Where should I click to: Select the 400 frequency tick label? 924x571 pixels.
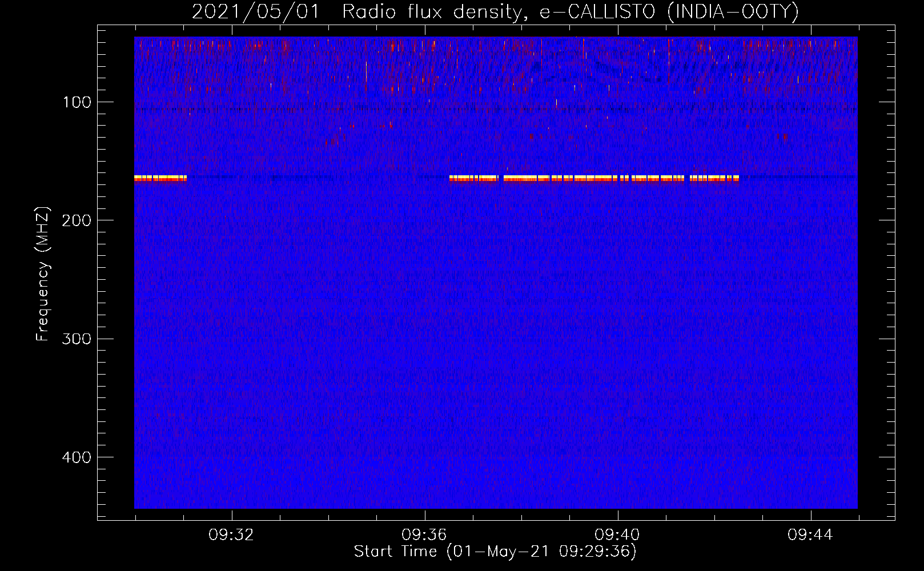pos(77,457)
